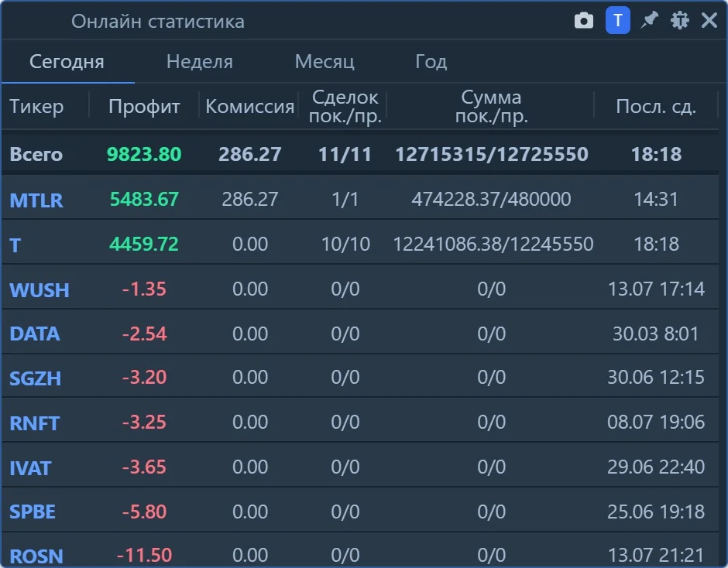Open settings via the gear icon

[680, 21]
